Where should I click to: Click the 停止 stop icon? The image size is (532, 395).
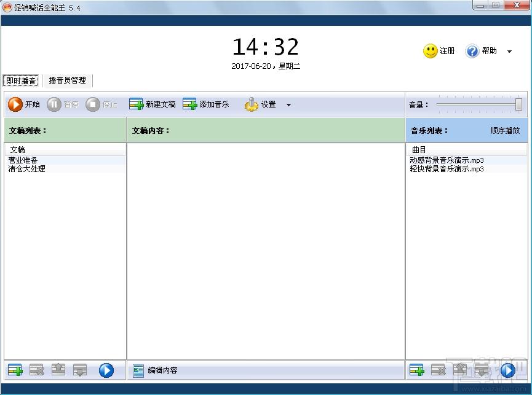pos(93,104)
